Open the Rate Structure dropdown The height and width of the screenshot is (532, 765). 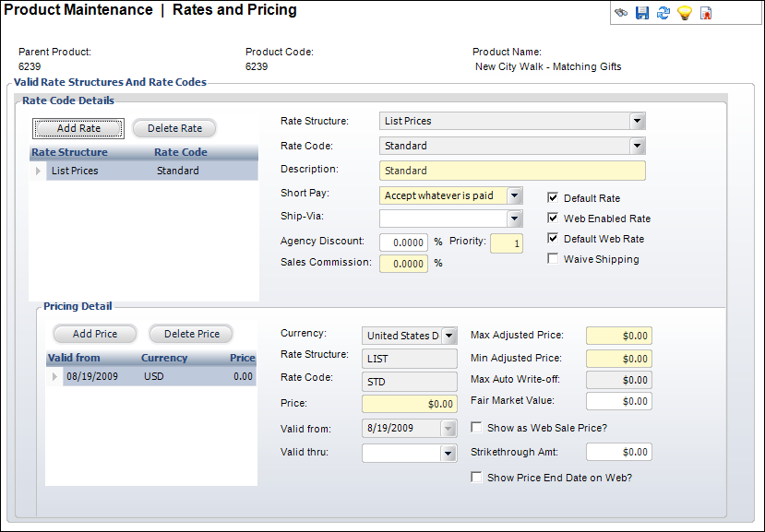tap(637, 121)
